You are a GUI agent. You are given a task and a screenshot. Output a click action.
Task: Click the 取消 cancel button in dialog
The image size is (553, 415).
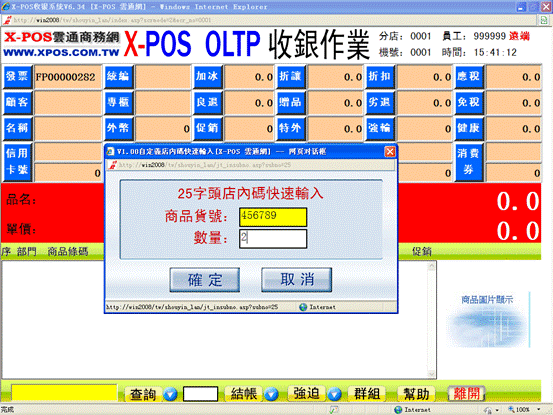(297, 280)
